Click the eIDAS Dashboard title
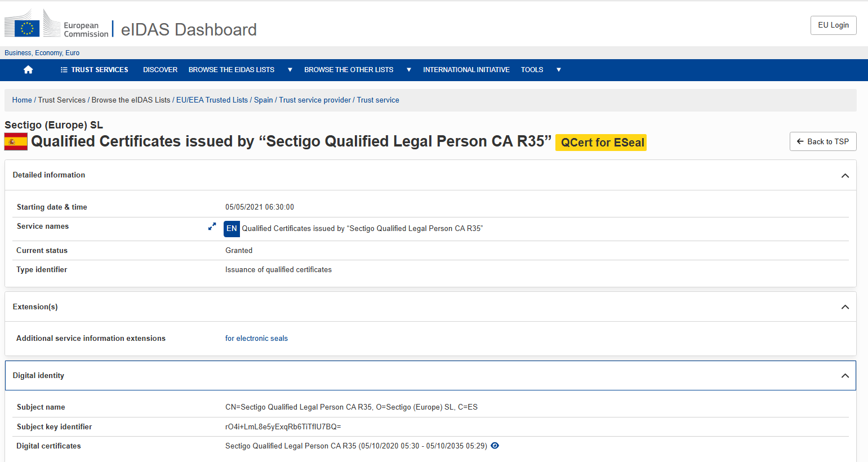 (189, 29)
